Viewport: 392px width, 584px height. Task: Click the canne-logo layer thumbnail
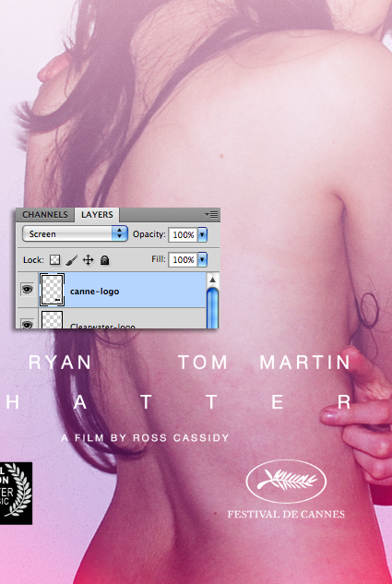tap(52, 290)
